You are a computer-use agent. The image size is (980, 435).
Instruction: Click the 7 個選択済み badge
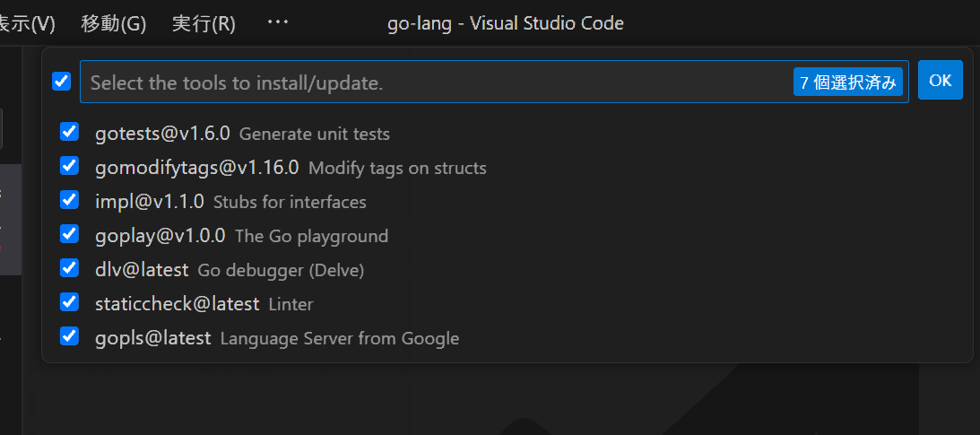coord(847,83)
